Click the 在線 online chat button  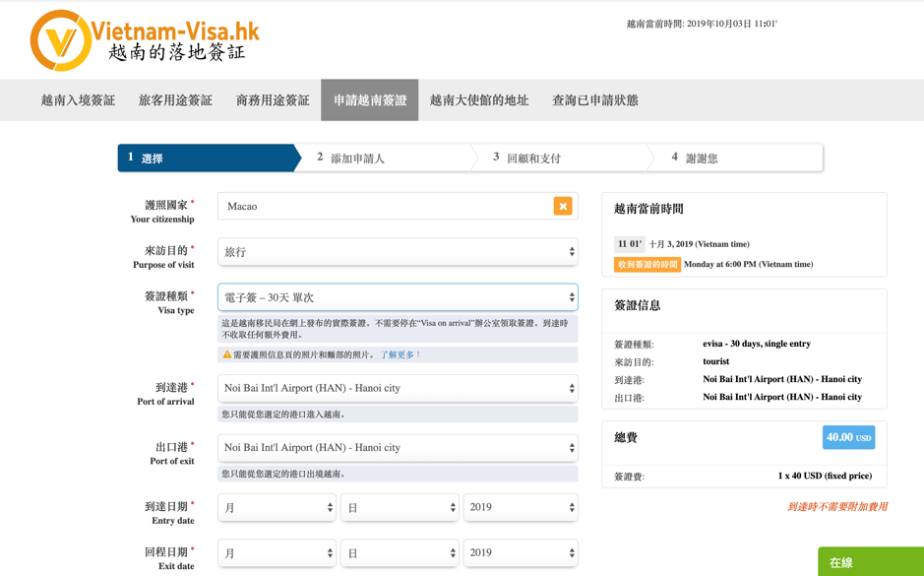point(870,562)
